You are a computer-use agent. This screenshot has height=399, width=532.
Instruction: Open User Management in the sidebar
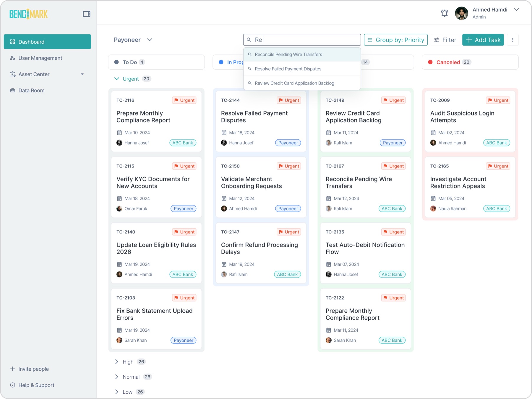[47, 58]
